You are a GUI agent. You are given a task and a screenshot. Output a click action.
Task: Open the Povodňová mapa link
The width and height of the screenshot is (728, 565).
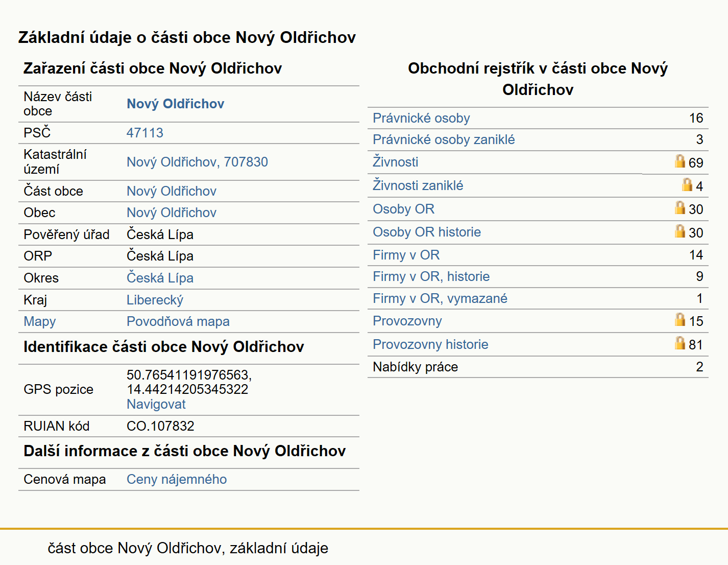pos(178,321)
